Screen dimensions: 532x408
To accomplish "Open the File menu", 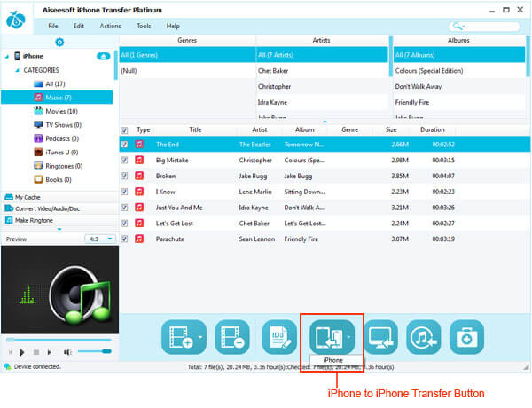I will [53, 26].
